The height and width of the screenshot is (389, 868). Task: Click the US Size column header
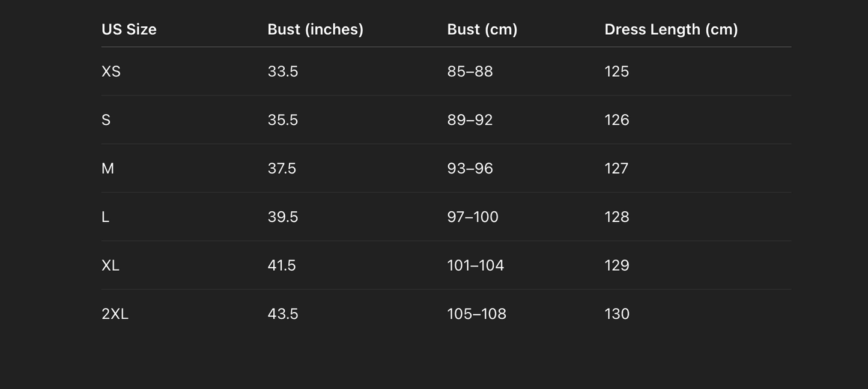click(x=129, y=29)
